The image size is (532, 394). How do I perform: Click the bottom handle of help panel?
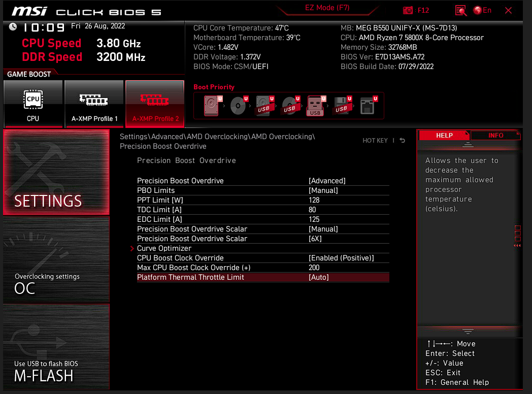(x=468, y=331)
